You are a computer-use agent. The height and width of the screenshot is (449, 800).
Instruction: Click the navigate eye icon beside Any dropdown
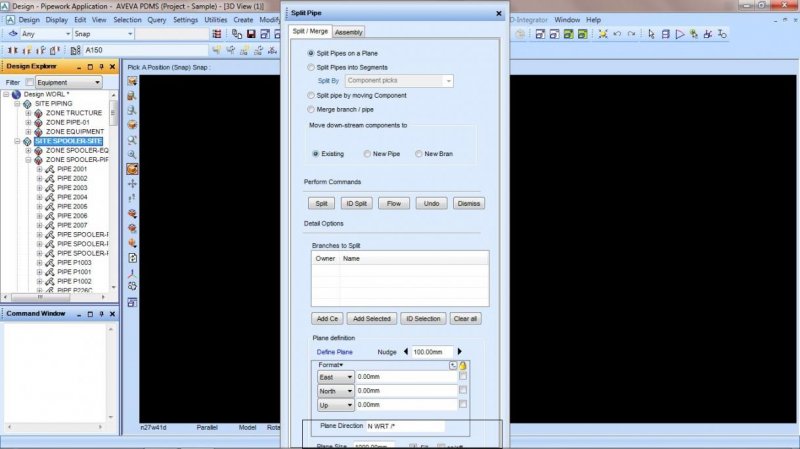click(13, 34)
